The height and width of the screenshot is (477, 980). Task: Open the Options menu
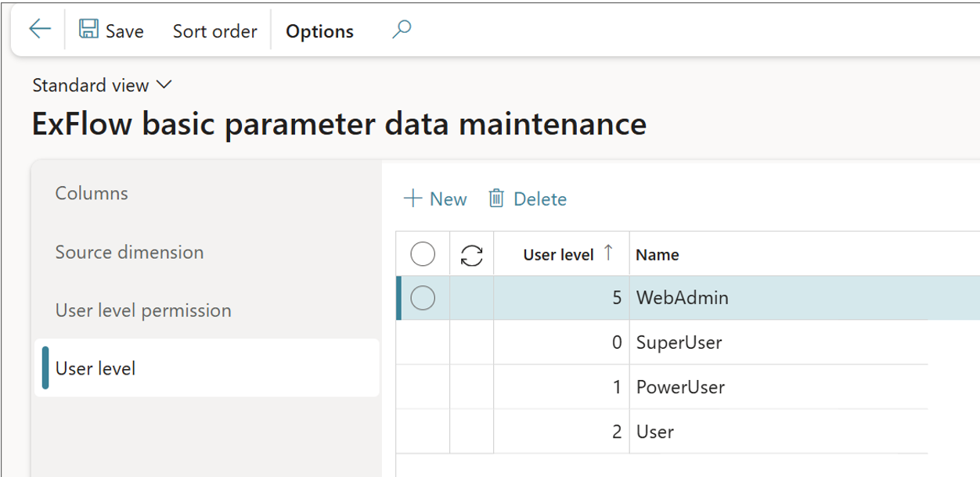click(x=319, y=31)
